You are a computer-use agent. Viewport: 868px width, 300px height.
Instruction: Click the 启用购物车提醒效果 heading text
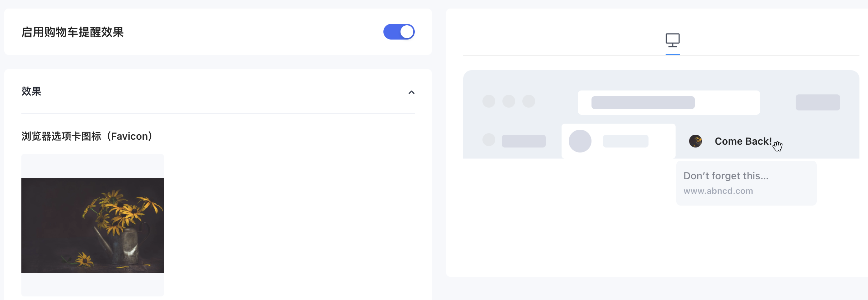(73, 32)
